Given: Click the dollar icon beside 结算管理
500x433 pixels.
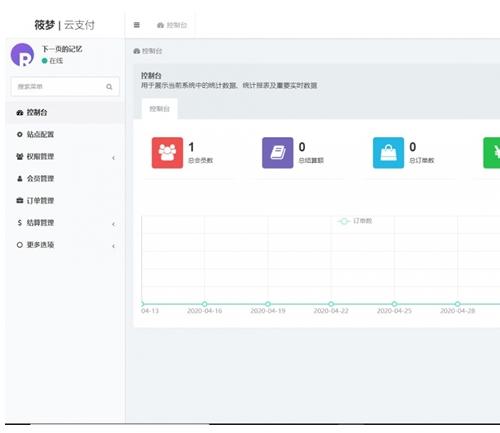Looking at the screenshot, I should (20, 223).
